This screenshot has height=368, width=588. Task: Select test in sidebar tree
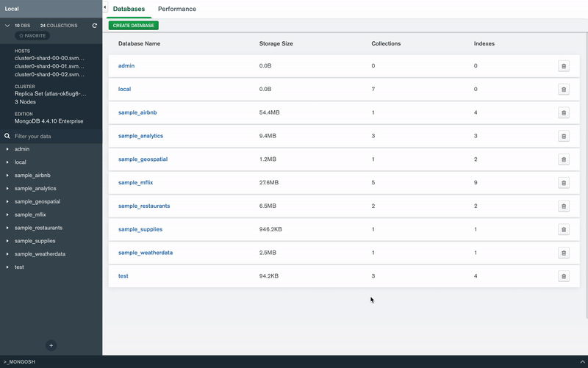click(x=19, y=267)
